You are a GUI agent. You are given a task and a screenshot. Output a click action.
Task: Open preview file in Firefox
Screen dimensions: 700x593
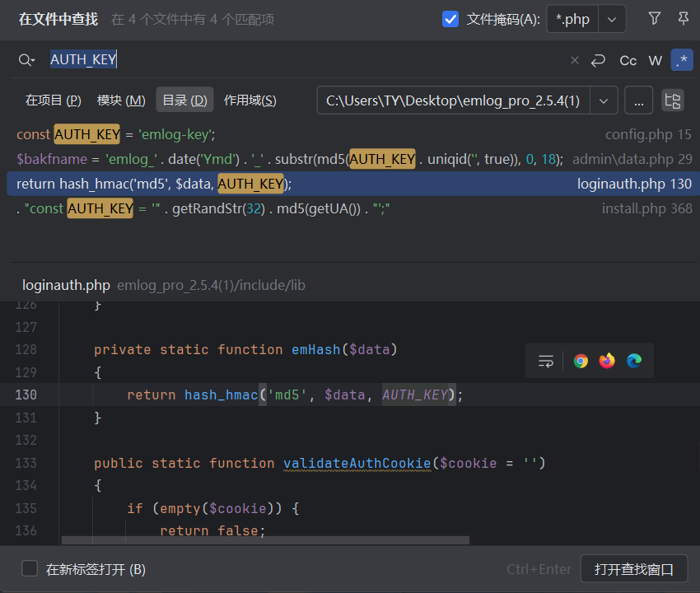607,361
